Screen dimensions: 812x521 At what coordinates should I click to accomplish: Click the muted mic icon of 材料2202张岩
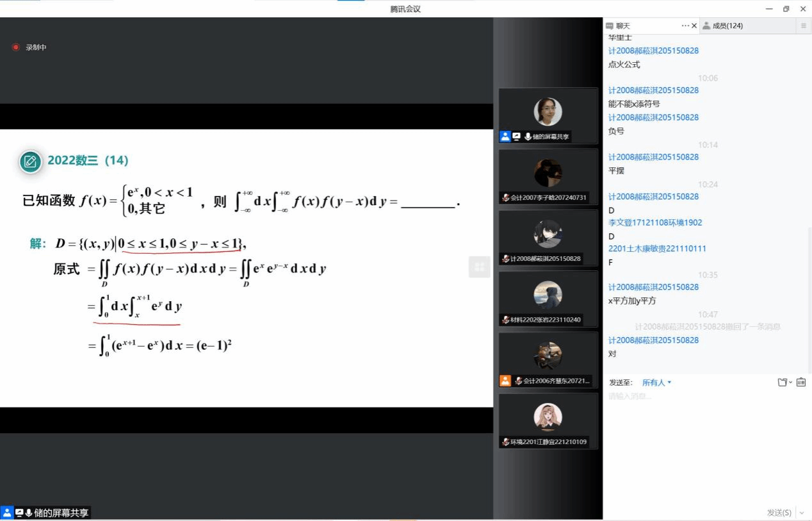click(506, 320)
